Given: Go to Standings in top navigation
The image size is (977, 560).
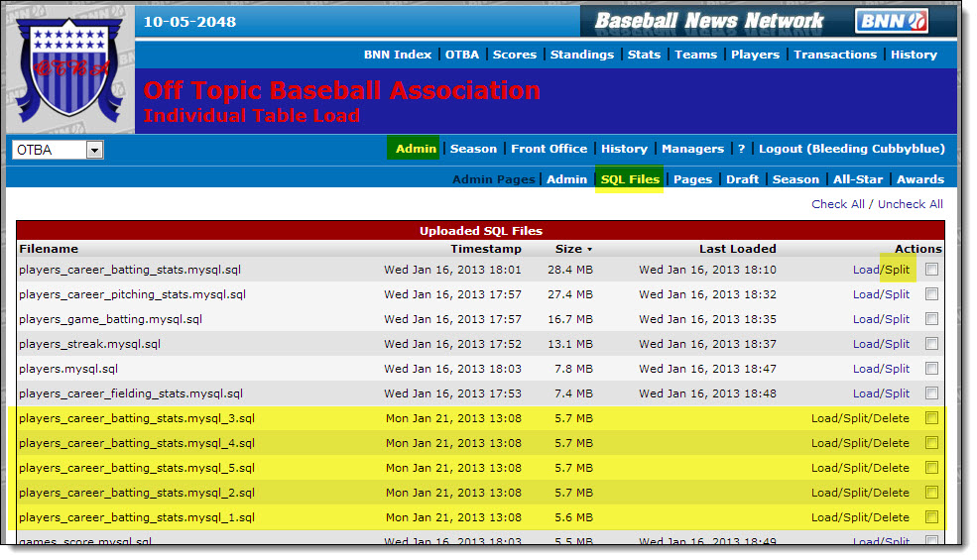Looking at the screenshot, I should (x=582, y=55).
